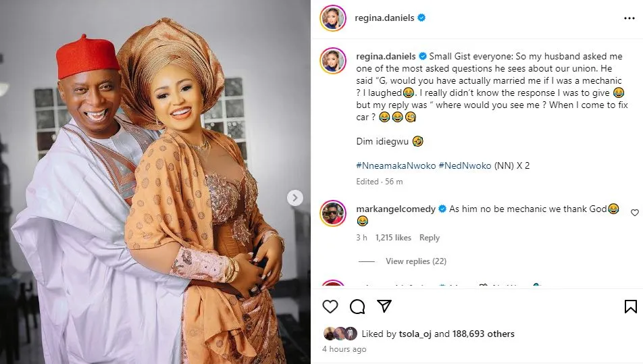Like markangelcomedy's comment heart
Screen dimensions: 643x364
tap(634, 213)
